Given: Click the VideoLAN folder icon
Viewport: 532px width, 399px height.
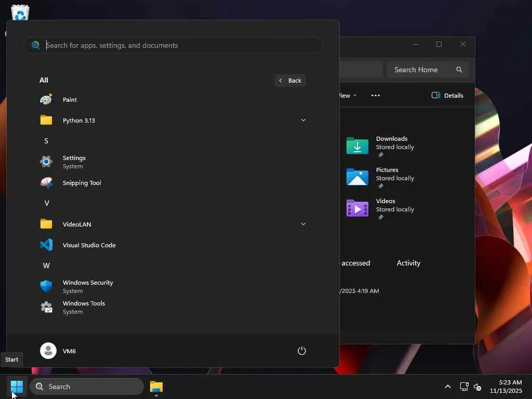Looking at the screenshot, I should coord(46,224).
